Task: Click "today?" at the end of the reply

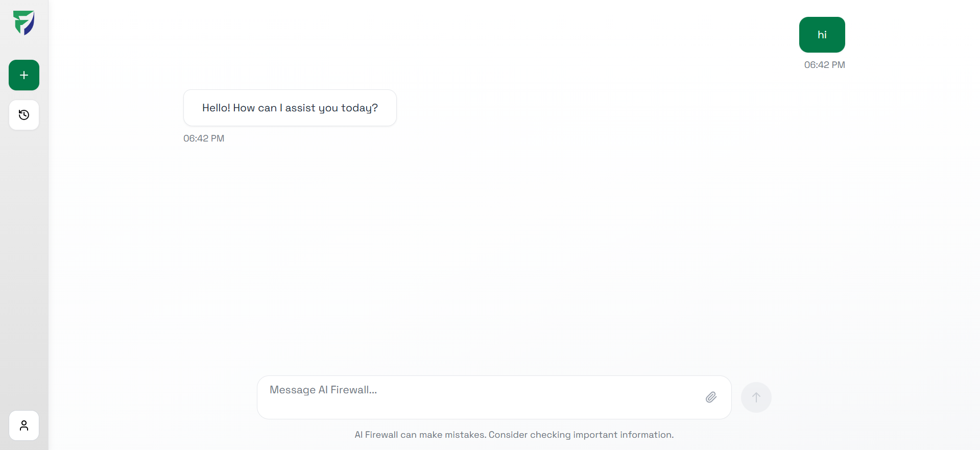Action: coord(360,108)
